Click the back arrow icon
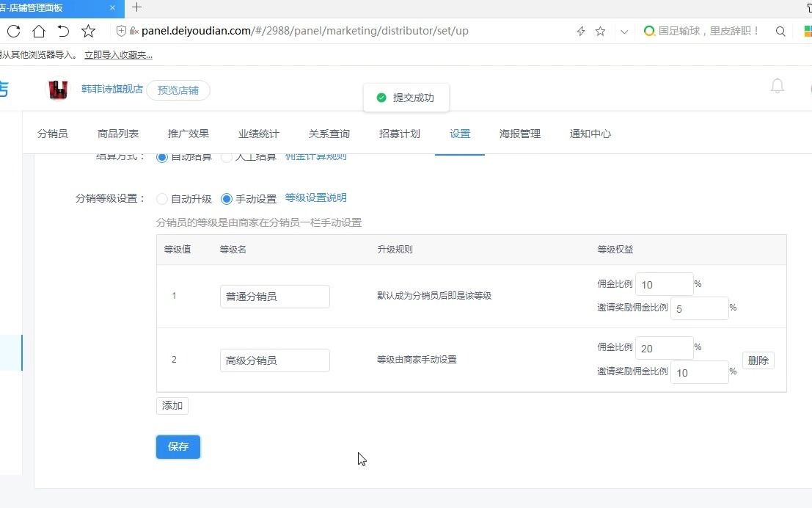Screen dimensions: 812x508 (63, 31)
